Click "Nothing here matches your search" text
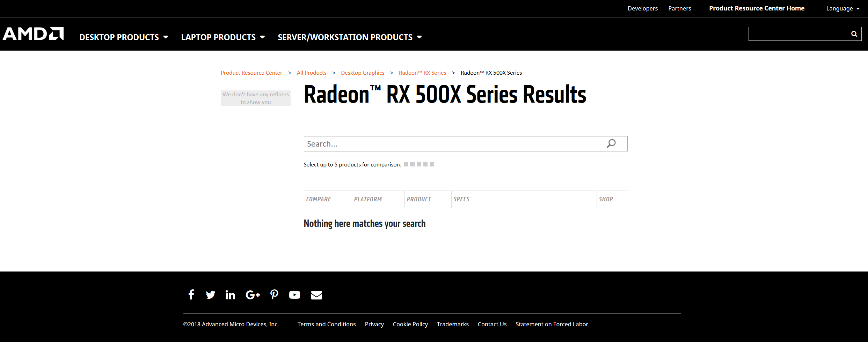 click(365, 223)
